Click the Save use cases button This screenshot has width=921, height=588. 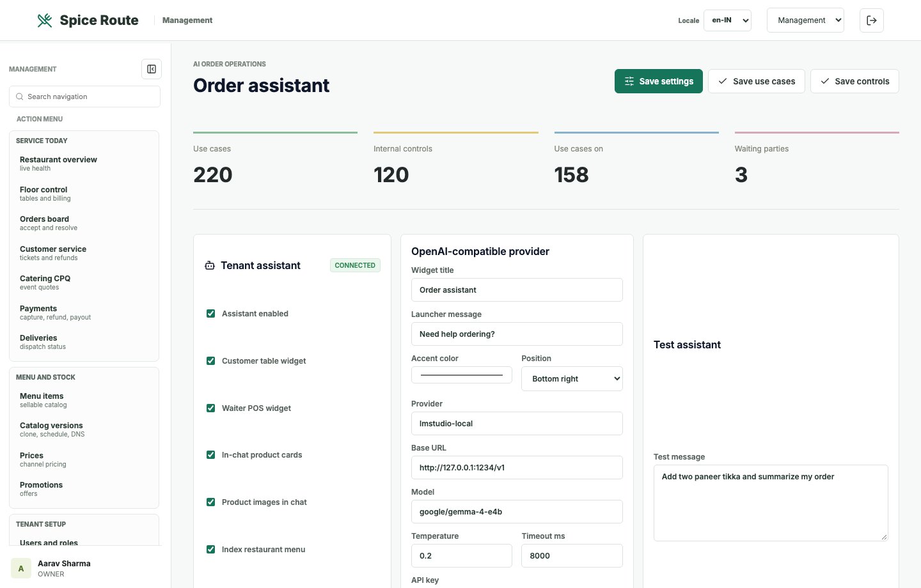point(757,81)
